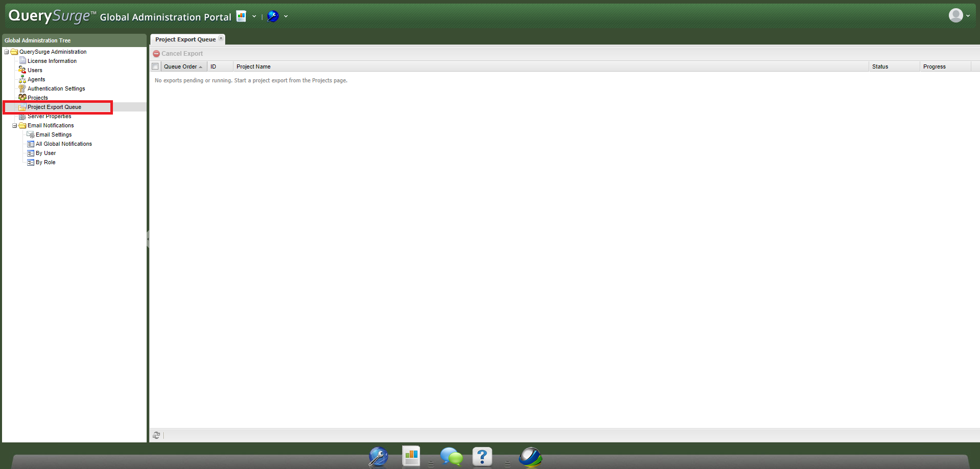Open the bar chart report dock icon

(411, 456)
